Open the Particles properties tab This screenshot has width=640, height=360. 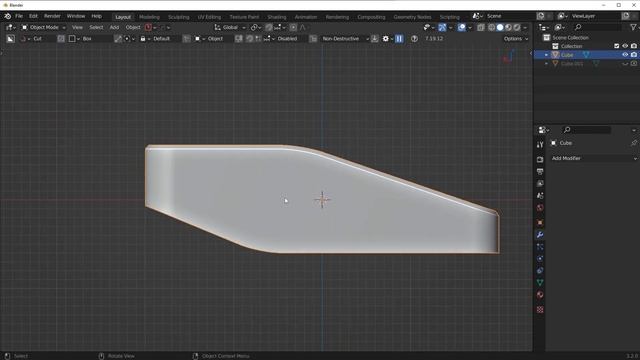[540, 247]
